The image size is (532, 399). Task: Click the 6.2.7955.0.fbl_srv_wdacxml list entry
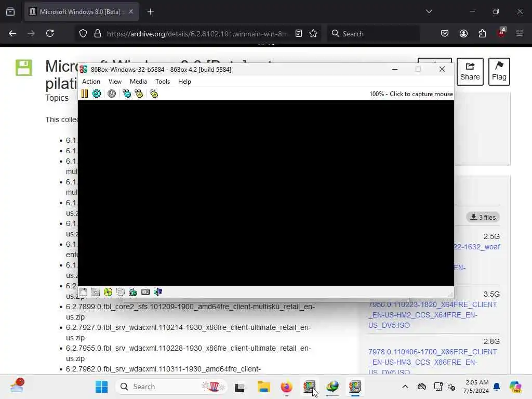(x=189, y=353)
